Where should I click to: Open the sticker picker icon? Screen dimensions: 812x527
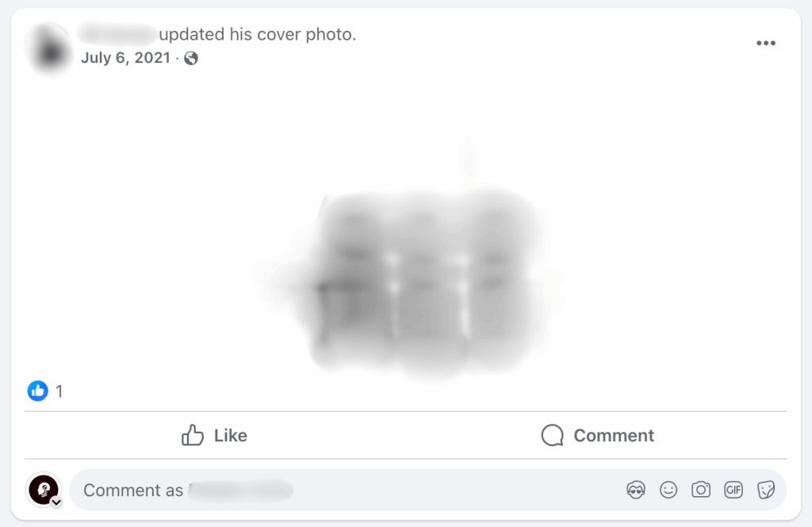766,490
